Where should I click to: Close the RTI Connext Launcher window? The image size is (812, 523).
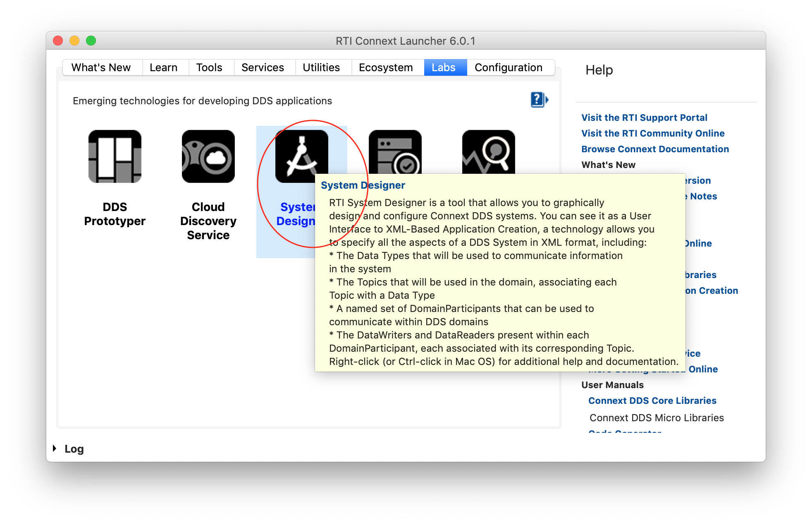coord(58,41)
